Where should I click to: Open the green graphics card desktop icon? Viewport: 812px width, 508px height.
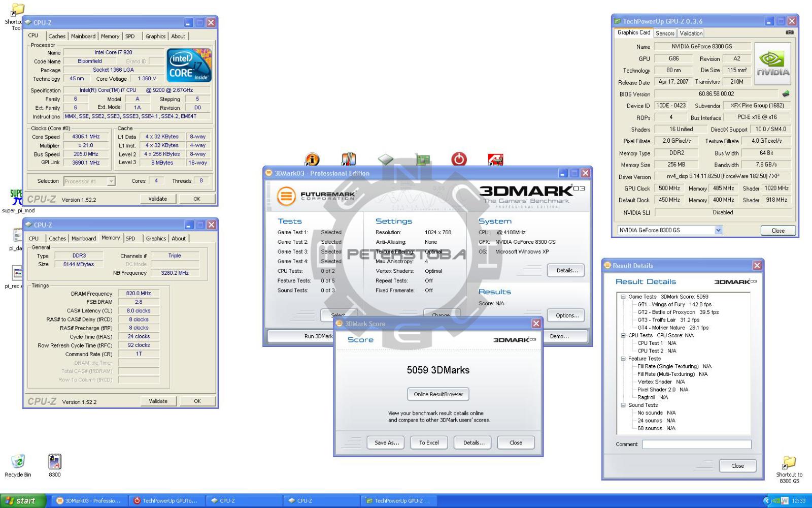point(423,160)
